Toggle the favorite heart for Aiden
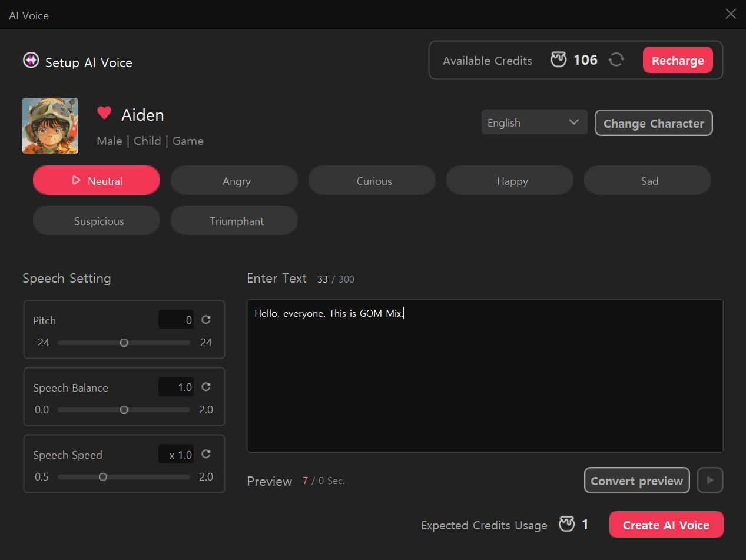Screen dimensions: 746x560 [x=104, y=114]
